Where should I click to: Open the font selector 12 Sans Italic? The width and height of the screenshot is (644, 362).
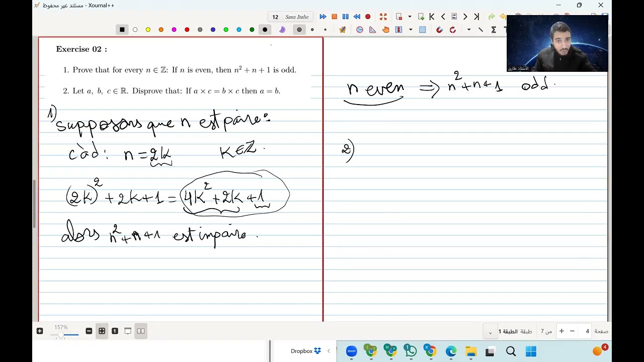click(291, 17)
